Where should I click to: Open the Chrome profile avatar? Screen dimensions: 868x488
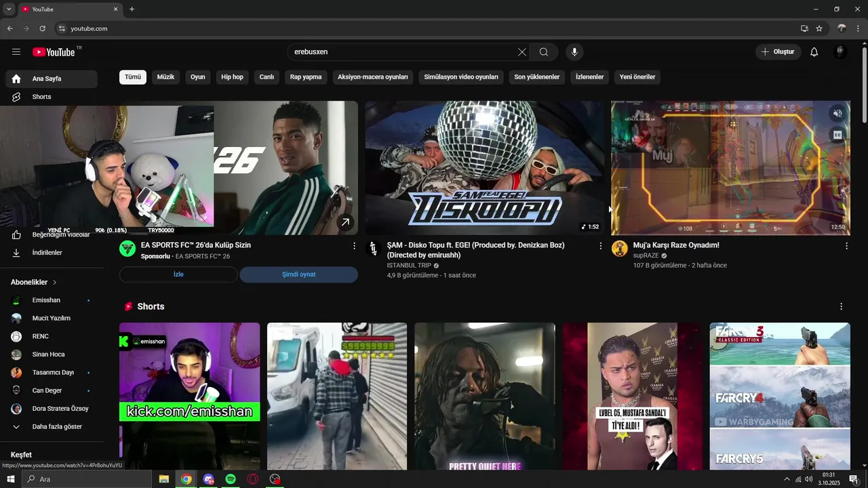click(x=842, y=28)
